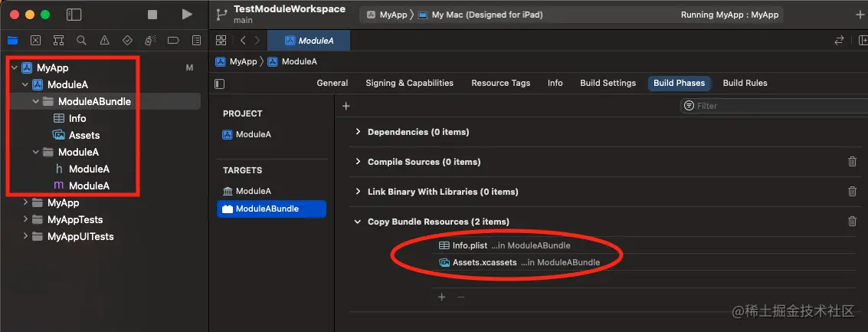This screenshot has height=332, width=868.
Task: Show the Source Control navigator
Action: pos(35,40)
